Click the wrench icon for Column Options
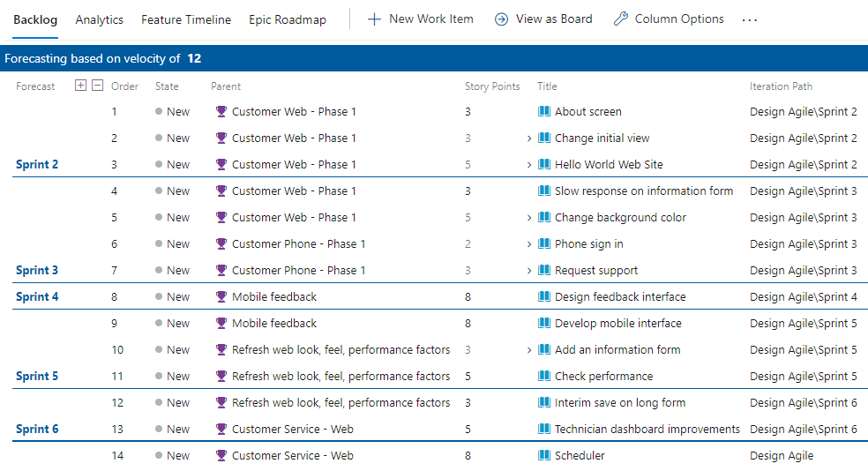 pos(620,19)
